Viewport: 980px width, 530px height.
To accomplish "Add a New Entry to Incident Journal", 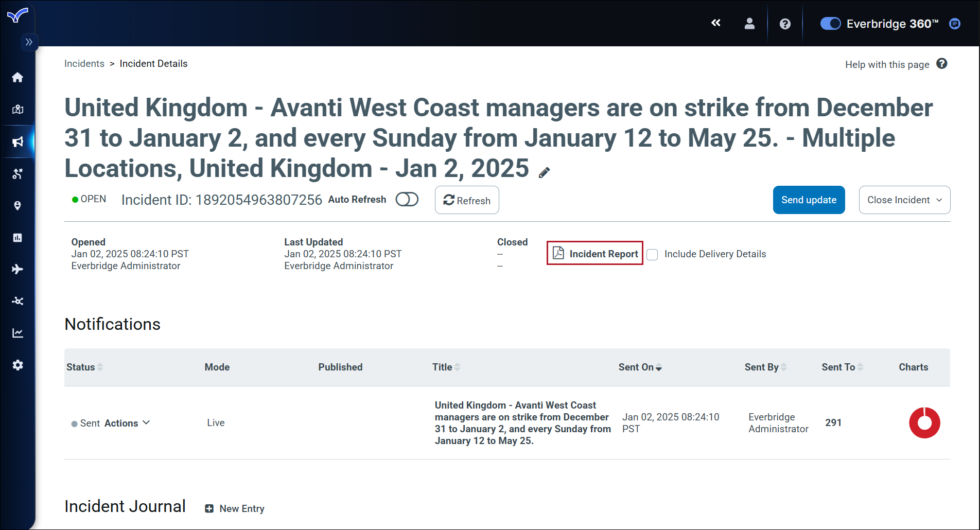I will [x=235, y=508].
